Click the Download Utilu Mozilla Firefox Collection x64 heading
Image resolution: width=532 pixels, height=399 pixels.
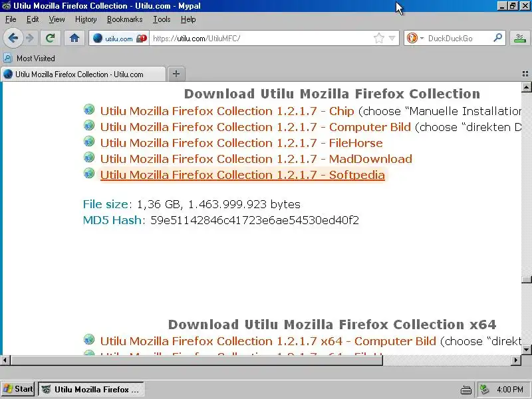pos(332,325)
